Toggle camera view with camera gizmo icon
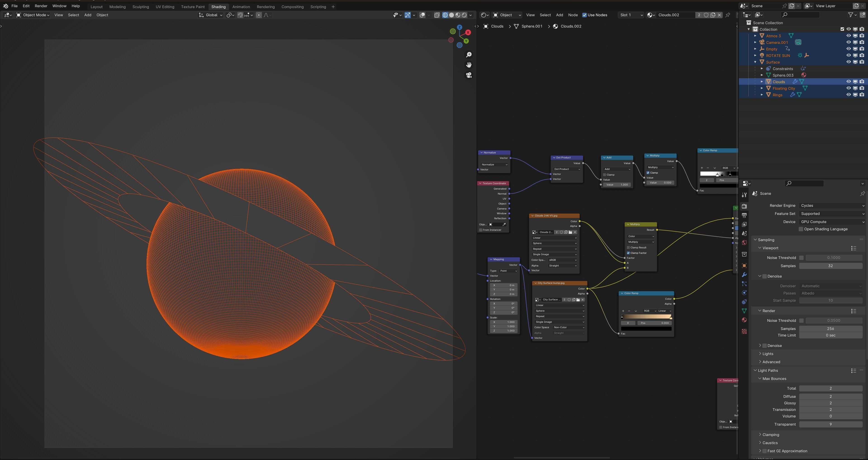868x460 pixels. 469,75
